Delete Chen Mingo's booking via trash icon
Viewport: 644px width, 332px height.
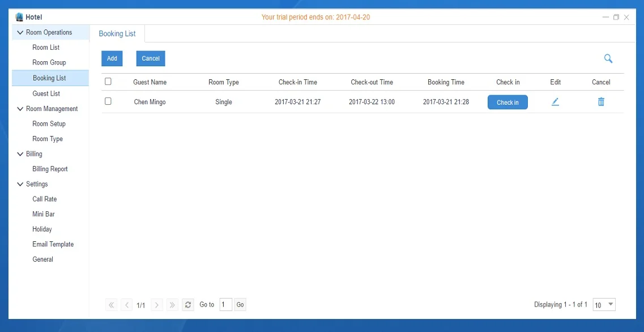click(601, 102)
